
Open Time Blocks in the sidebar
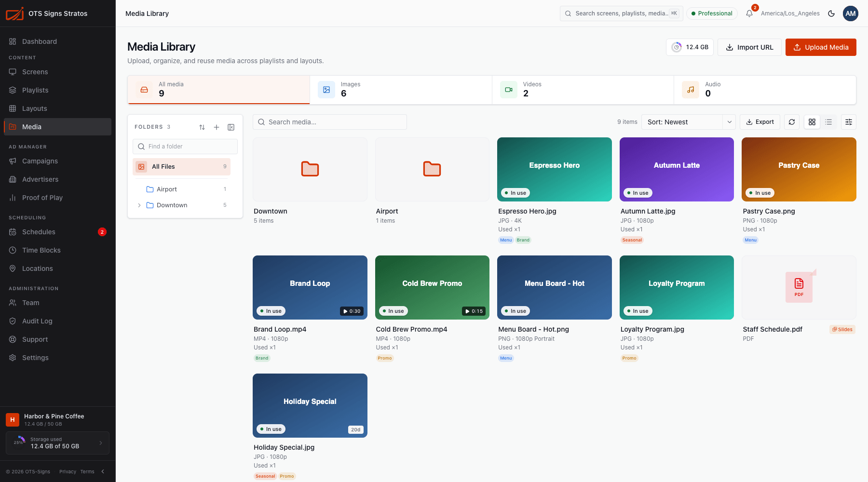click(57, 250)
